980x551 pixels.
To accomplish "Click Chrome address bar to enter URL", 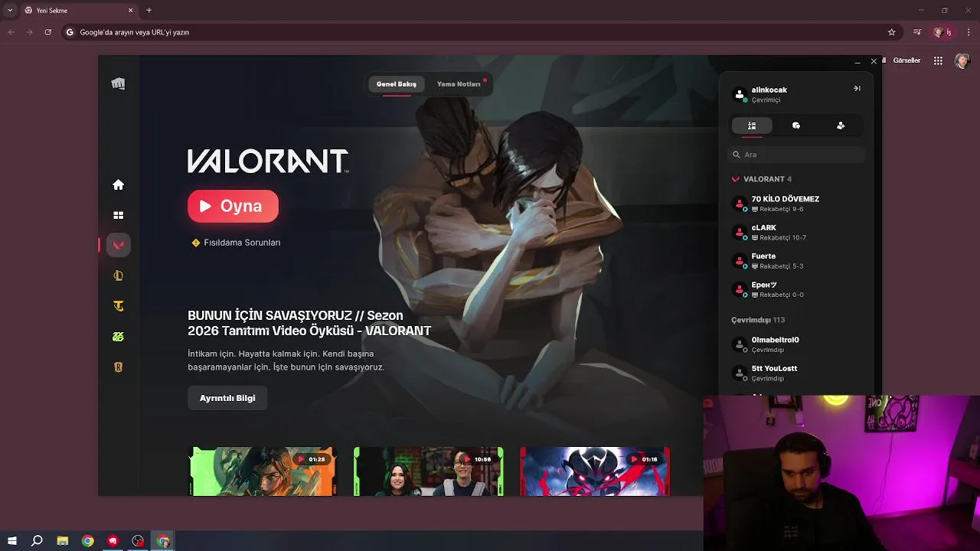I will tap(475, 32).
